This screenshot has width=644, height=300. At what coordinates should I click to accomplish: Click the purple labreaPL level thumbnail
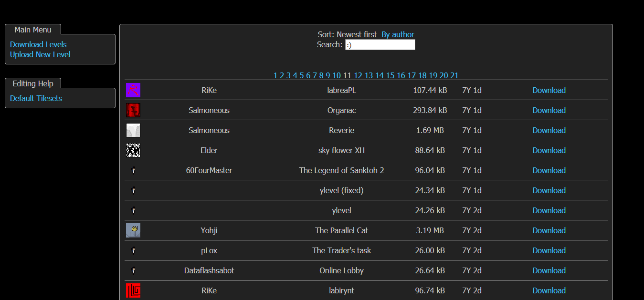point(133,90)
